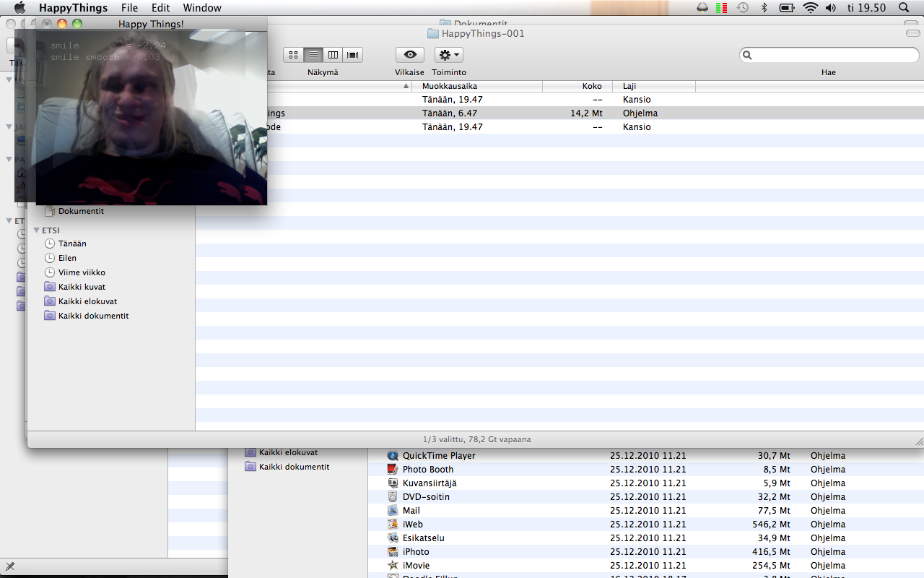924x578 pixels.
Task: Select iMovie in the applications list
Action: click(416, 566)
